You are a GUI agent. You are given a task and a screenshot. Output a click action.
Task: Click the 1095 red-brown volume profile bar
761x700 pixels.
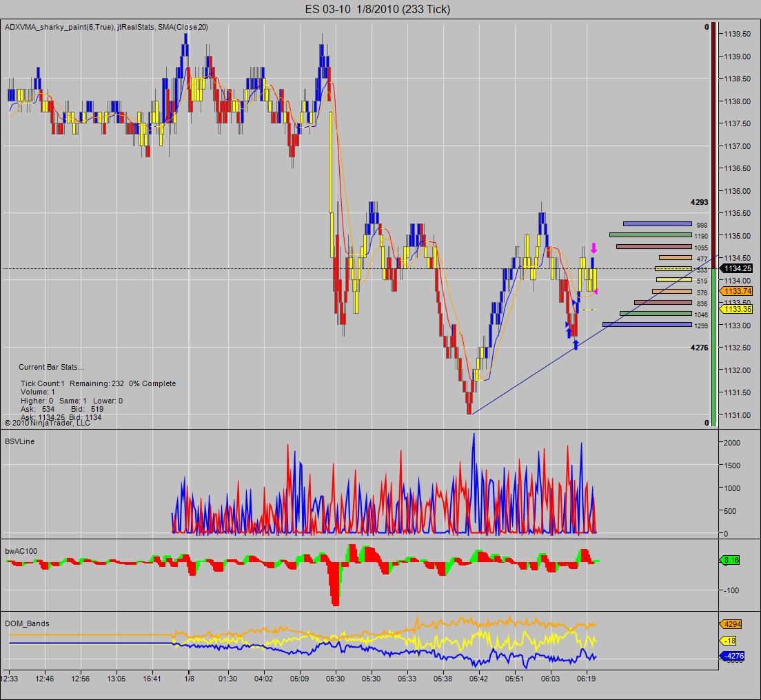pos(653,247)
